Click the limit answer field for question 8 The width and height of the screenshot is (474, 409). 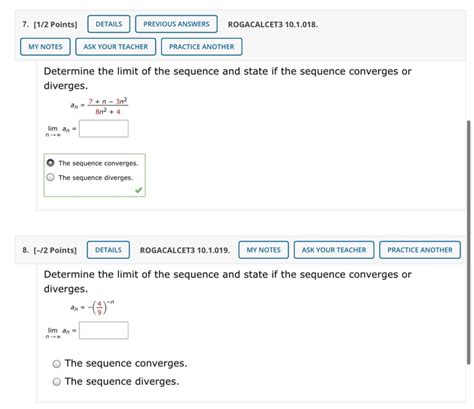point(104,330)
